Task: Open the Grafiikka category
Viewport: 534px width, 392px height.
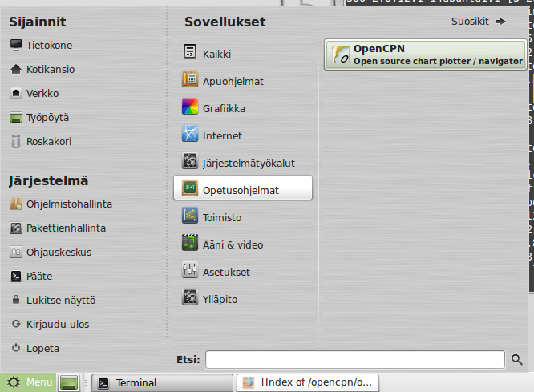Action: click(242, 107)
